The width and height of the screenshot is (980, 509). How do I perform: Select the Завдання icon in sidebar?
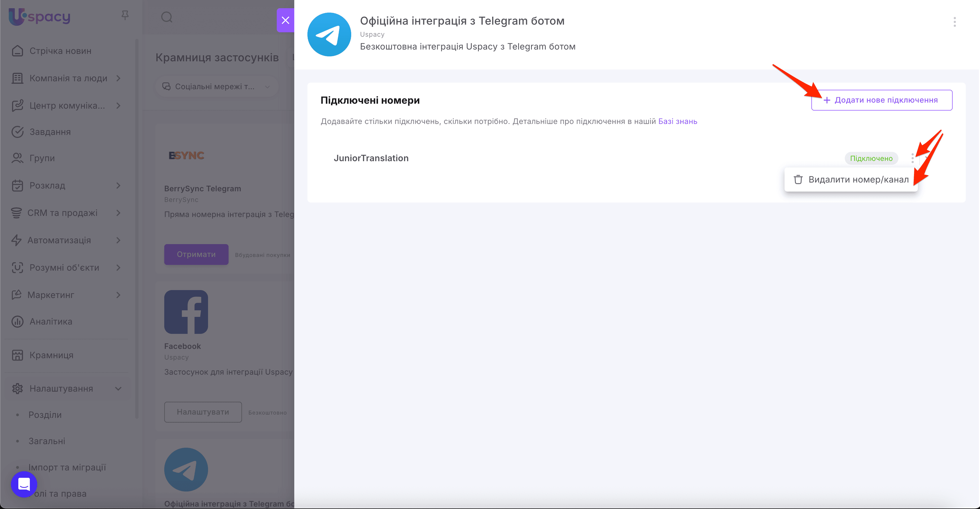point(18,132)
